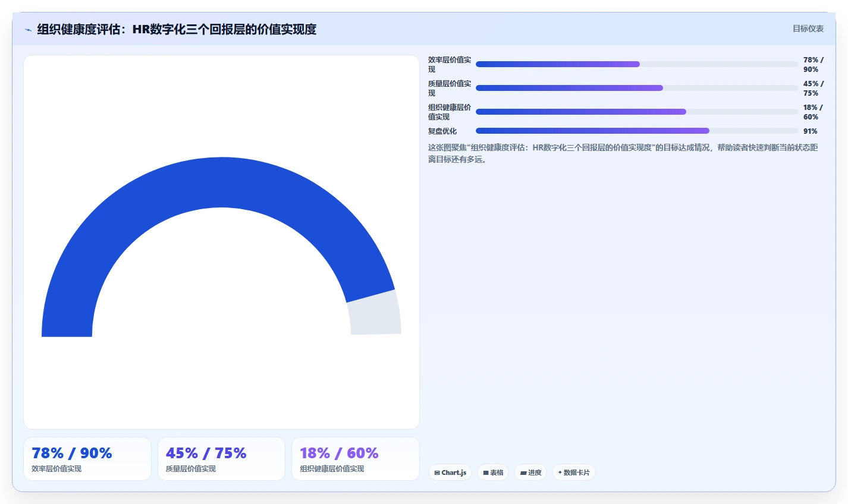This screenshot has height=504, width=848.
Task: Click the Chart.js tag
Action: pos(450,472)
